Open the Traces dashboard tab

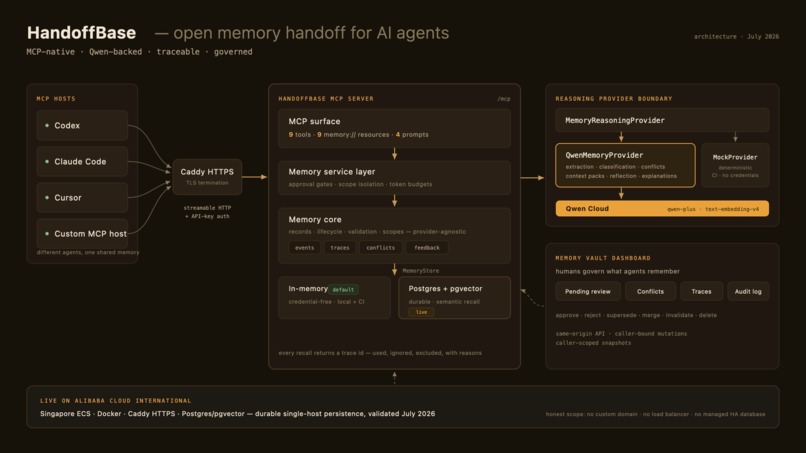tap(701, 292)
